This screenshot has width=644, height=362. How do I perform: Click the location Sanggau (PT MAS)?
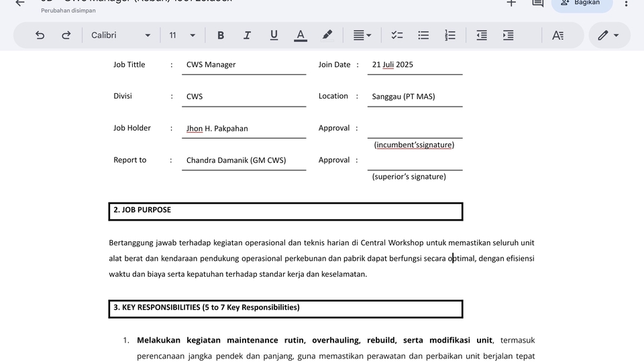403,97
